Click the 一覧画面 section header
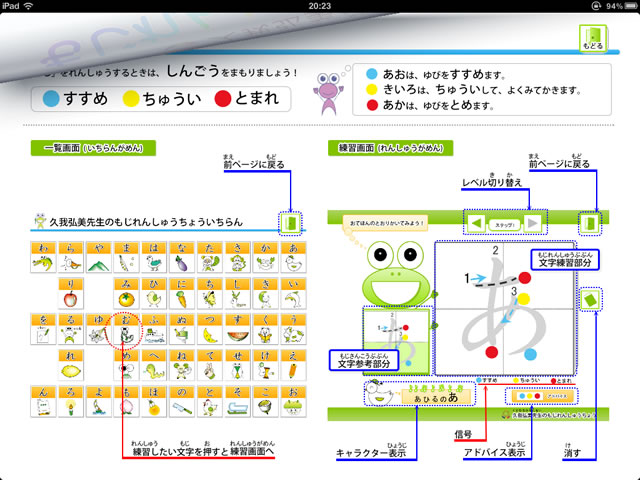 point(93,148)
